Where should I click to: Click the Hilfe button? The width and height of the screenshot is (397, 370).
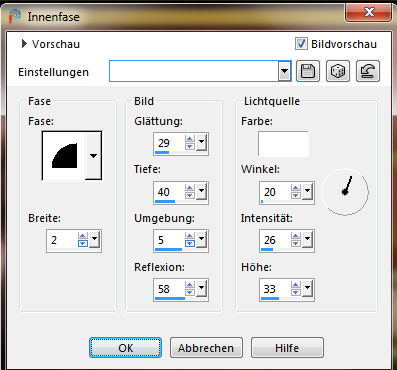[287, 348]
